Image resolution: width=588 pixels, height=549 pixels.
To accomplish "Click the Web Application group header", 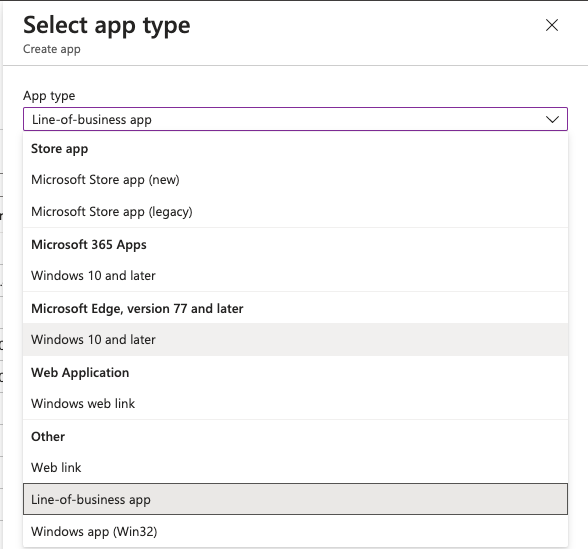I will [x=80, y=373].
